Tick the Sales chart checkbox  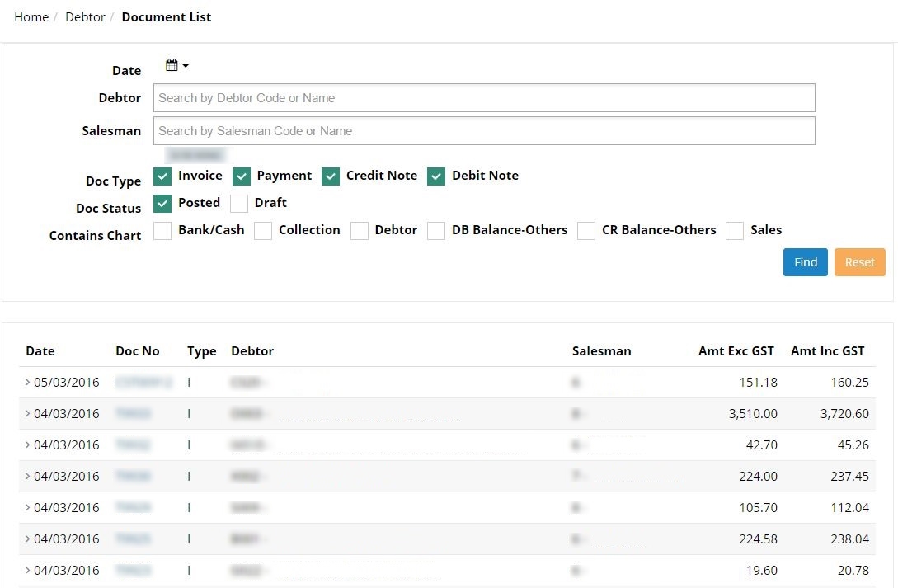point(735,231)
